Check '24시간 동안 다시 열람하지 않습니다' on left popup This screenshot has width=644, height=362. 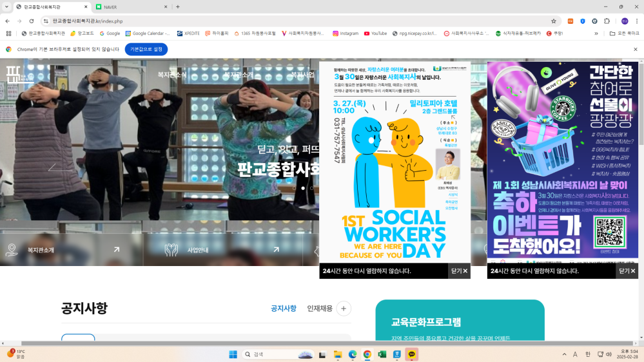coord(367,271)
